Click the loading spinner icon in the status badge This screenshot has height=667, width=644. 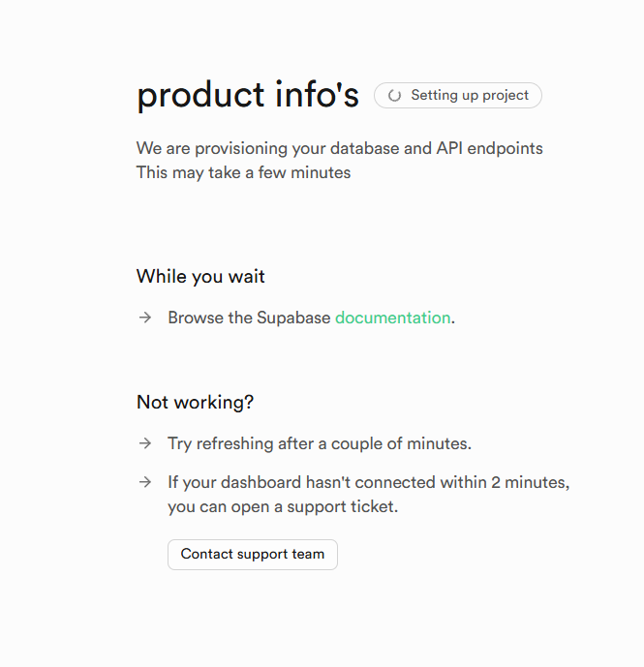click(x=394, y=96)
